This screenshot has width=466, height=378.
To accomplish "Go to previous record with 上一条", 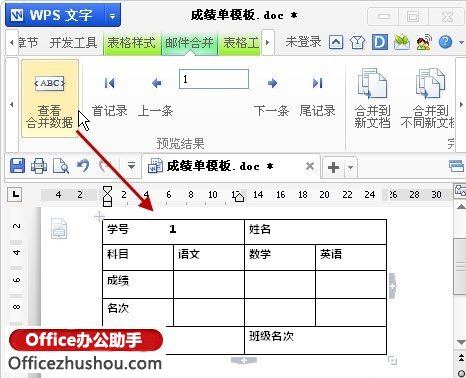I will 156,97.
